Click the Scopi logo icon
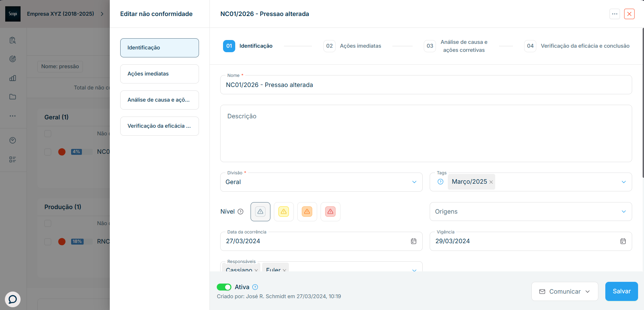The width and height of the screenshot is (644, 310). click(13, 14)
